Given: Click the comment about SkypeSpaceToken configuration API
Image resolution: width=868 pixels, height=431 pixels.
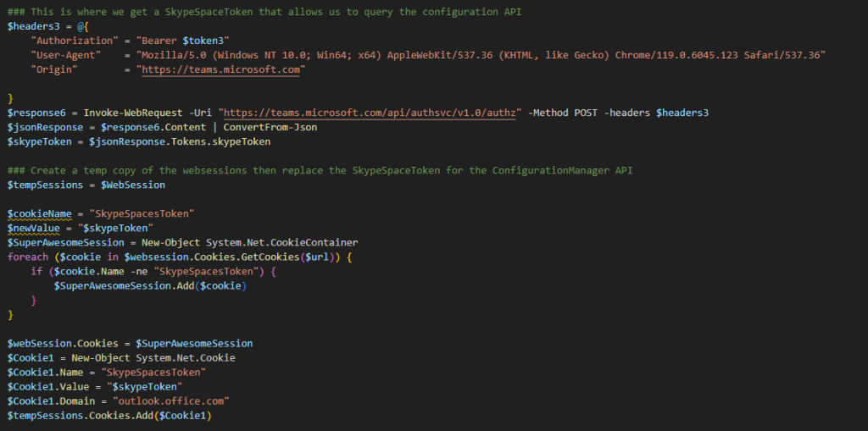Looking at the screenshot, I should point(264,12).
